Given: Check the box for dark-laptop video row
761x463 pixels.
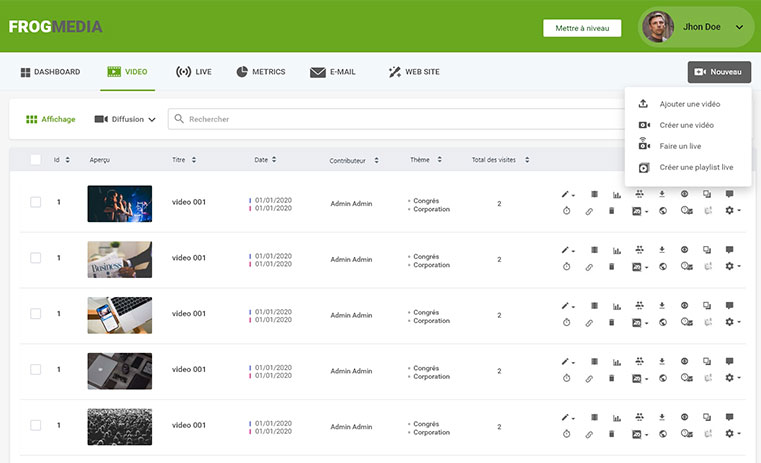Looking at the screenshot, I should [35, 369].
